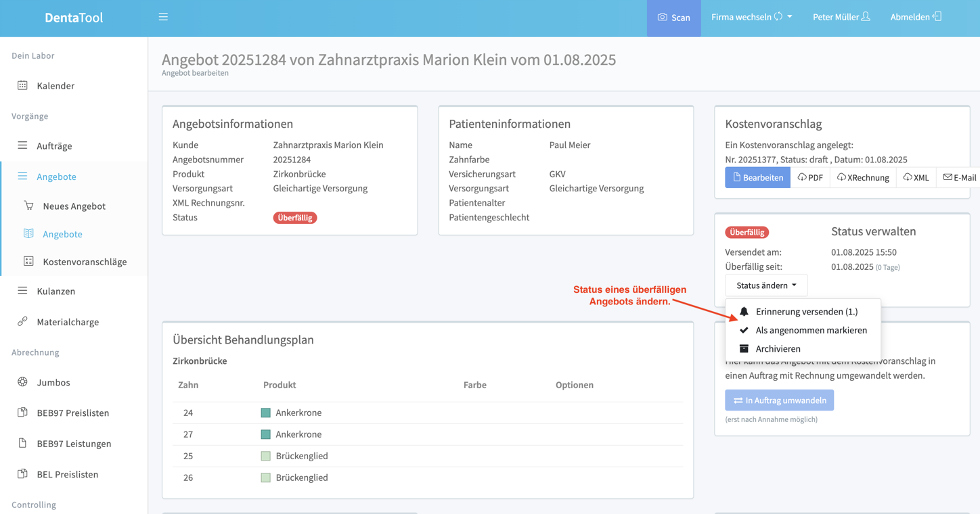The width and height of the screenshot is (980, 514).
Task: Open Aufträge in the sidebar
Action: pyautogui.click(x=54, y=145)
